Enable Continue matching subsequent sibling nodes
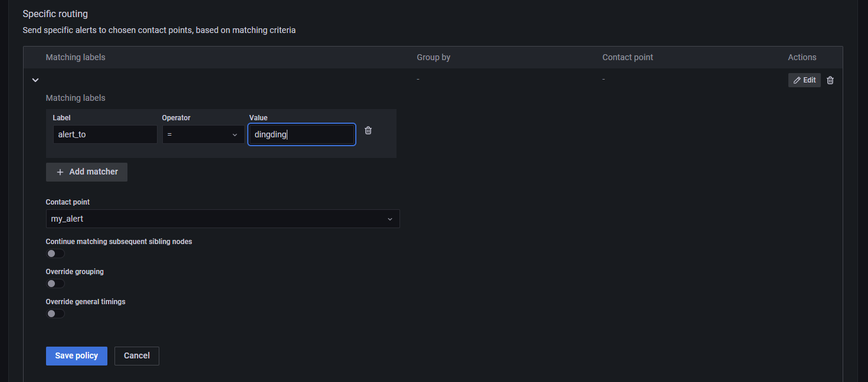The image size is (868, 382). (55, 253)
